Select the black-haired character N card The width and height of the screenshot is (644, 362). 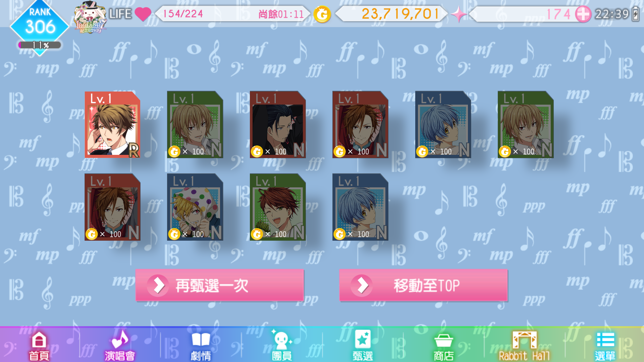pyautogui.click(x=278, y=125)
